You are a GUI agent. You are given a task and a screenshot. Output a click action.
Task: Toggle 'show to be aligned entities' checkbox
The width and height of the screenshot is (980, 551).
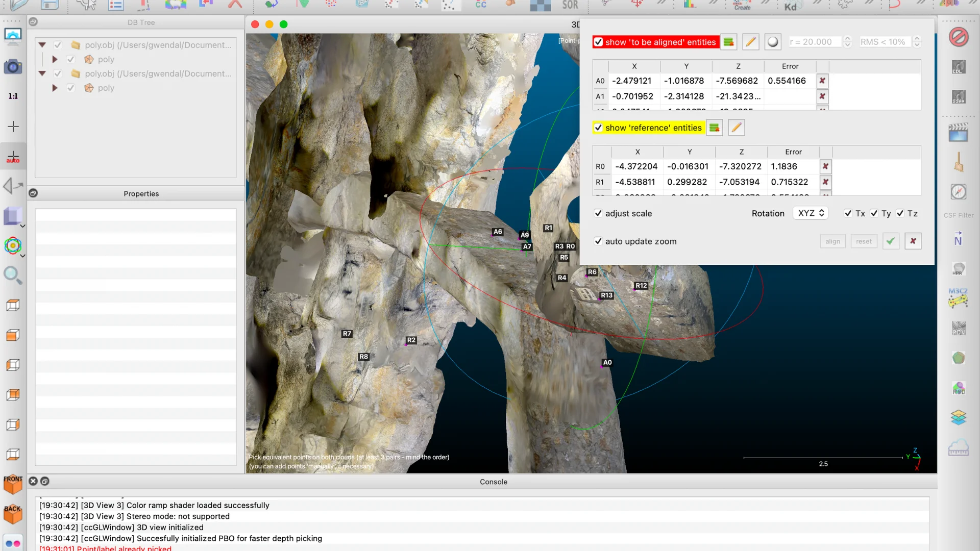click(598, 42)
